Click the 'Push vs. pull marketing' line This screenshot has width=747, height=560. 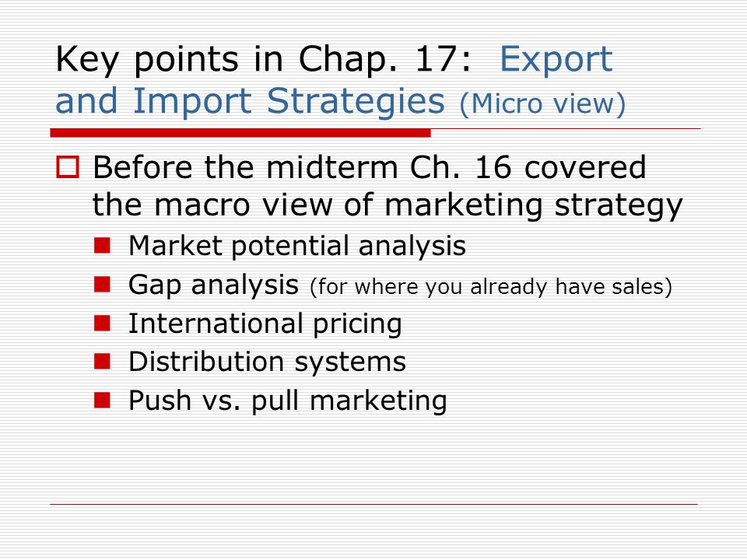[288, 401]
